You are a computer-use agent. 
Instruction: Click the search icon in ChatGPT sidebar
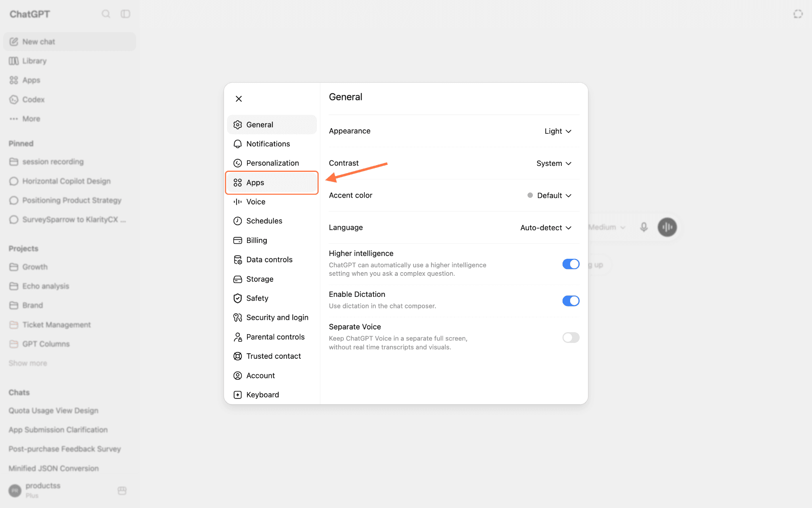[106, 14]
